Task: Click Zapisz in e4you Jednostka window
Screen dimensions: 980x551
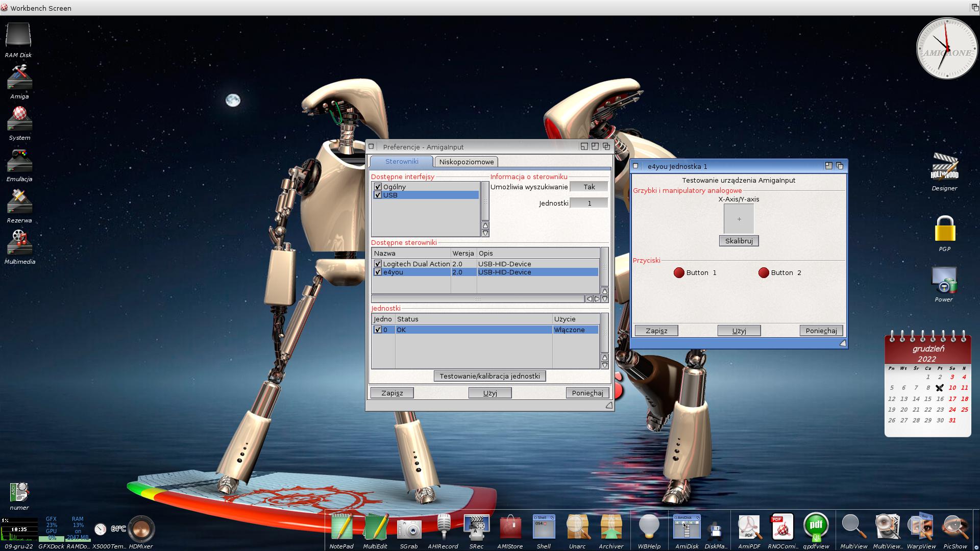Action: pos(656,331)
